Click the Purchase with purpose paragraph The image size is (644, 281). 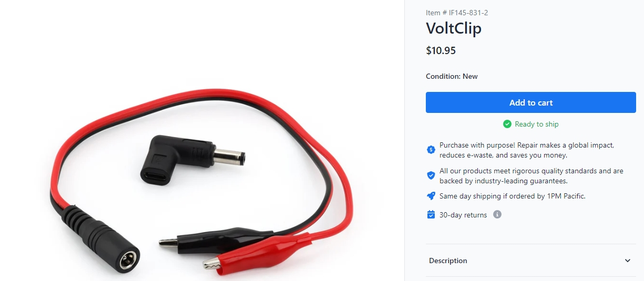coord(527,150)
